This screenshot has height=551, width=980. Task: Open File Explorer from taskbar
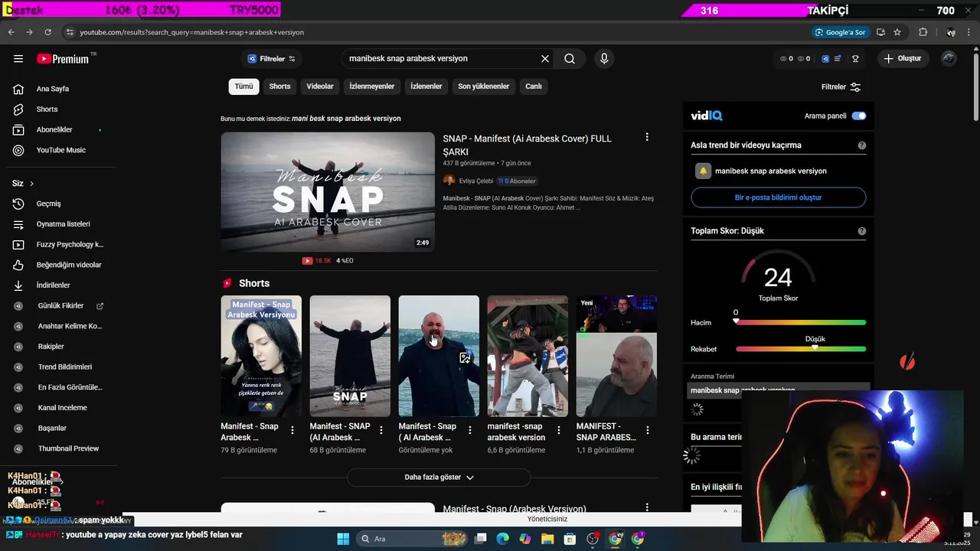click(x=547, y=539)
